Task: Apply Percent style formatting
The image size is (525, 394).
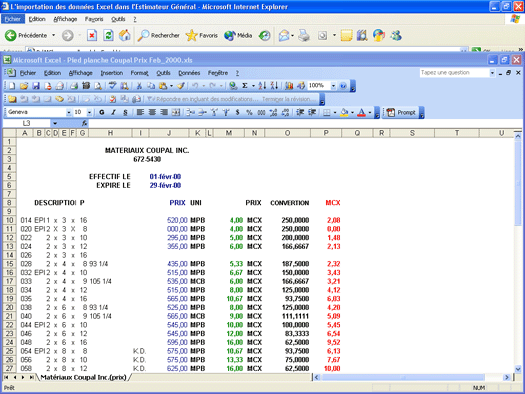Action: coord(249,112)
